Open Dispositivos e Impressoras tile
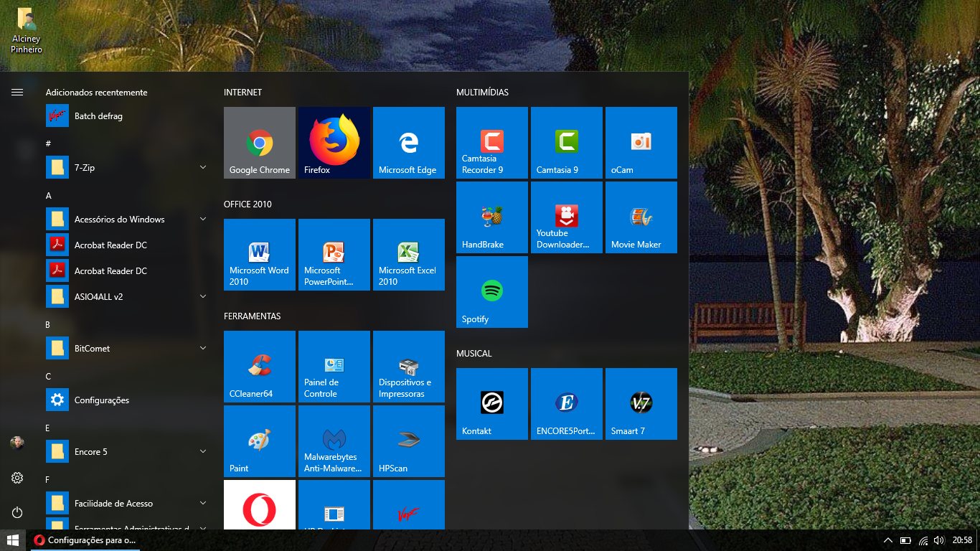The width and height of the screenshot is (980, 551). 409,367
